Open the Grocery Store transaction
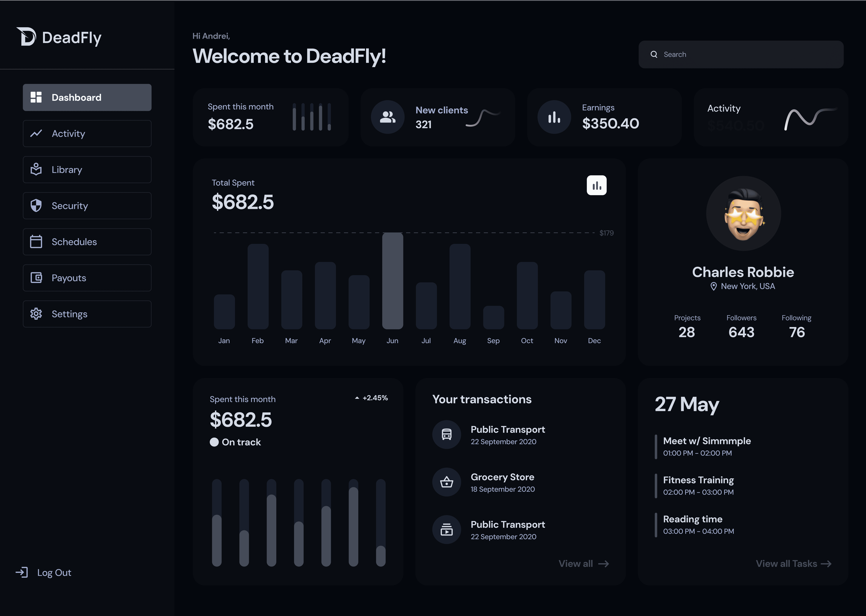This screenshot has width=866, height=616. (484, 482)
